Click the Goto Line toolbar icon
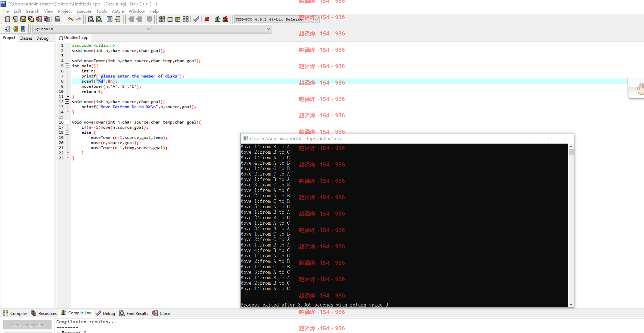Image resolution: width=644 pixels, height=333 pixels. tap(117, 19)
